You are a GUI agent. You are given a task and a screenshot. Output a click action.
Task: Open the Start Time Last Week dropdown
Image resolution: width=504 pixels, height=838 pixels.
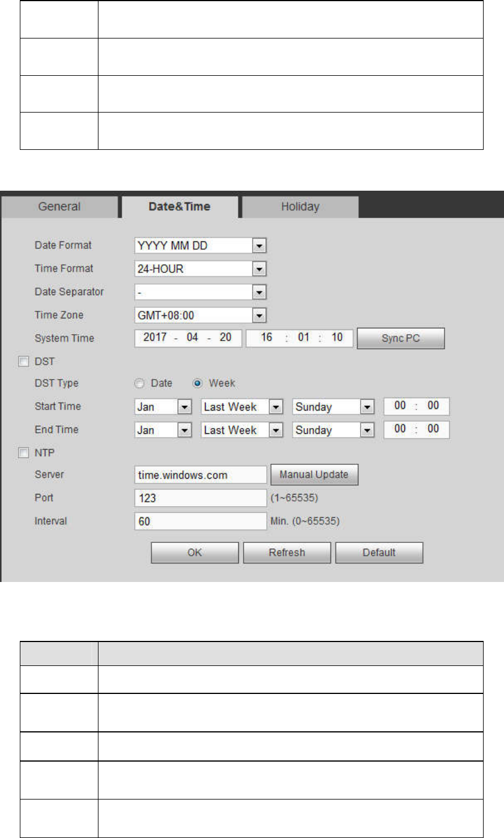242,407
